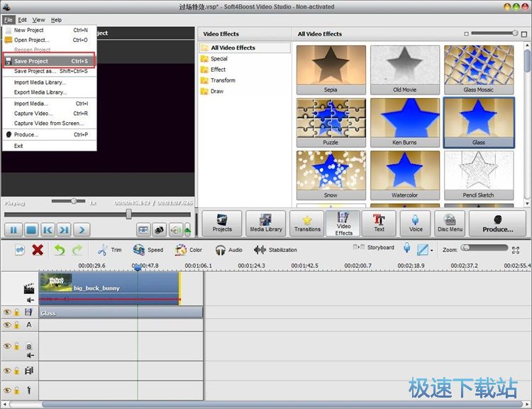Open the Stabilization tool
532x409 pixels.
(x=275, y=250)
